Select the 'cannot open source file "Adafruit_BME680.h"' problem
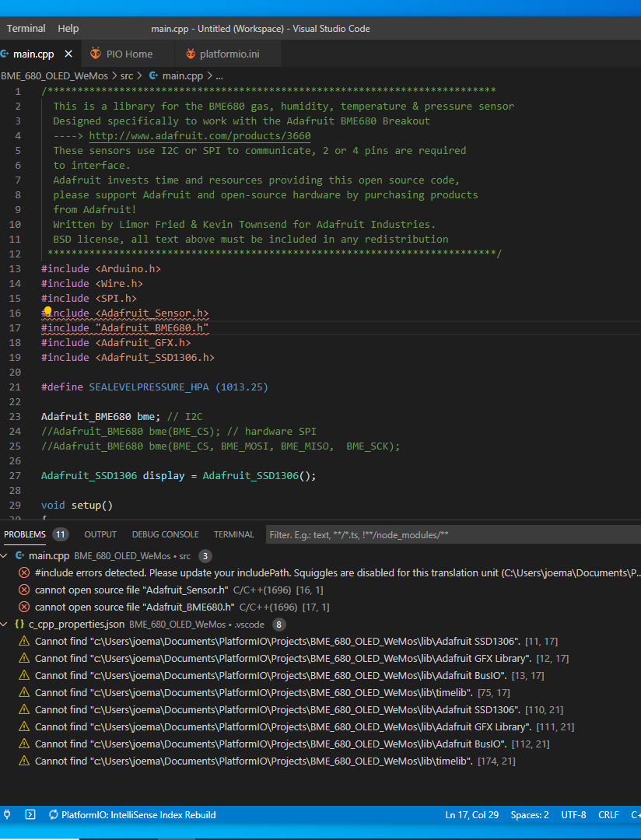The width and height of the screenshot is (641, 840). coord(320,607)
